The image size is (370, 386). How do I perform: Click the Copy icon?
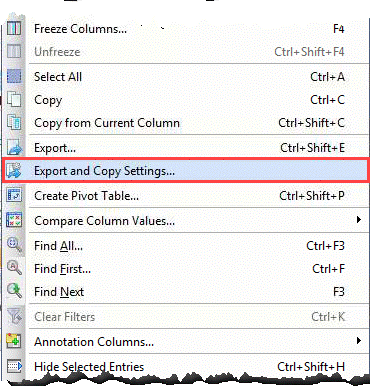[x=14, y=100]
